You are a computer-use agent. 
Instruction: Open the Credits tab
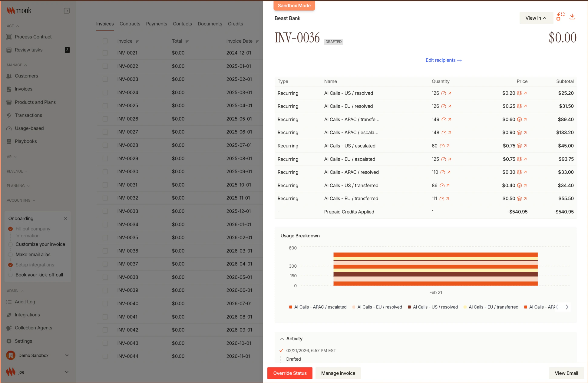pyautogui.click(x=235, y=24)
